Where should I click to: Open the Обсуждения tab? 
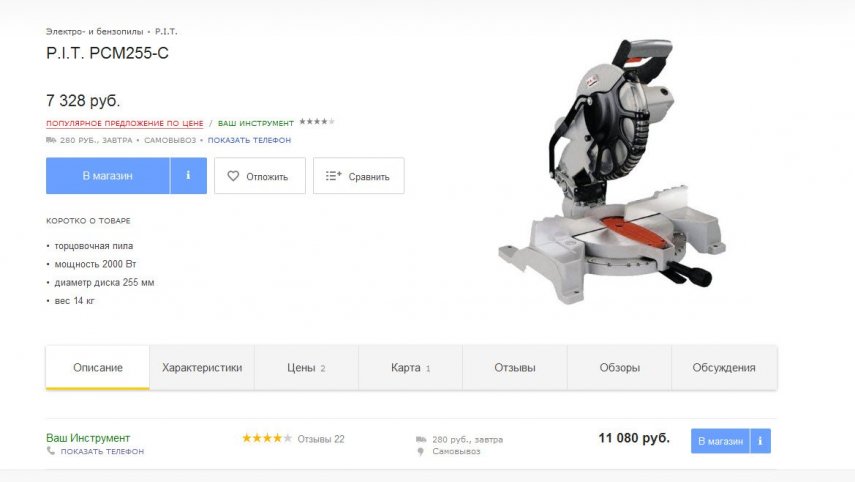click(724, 367)
